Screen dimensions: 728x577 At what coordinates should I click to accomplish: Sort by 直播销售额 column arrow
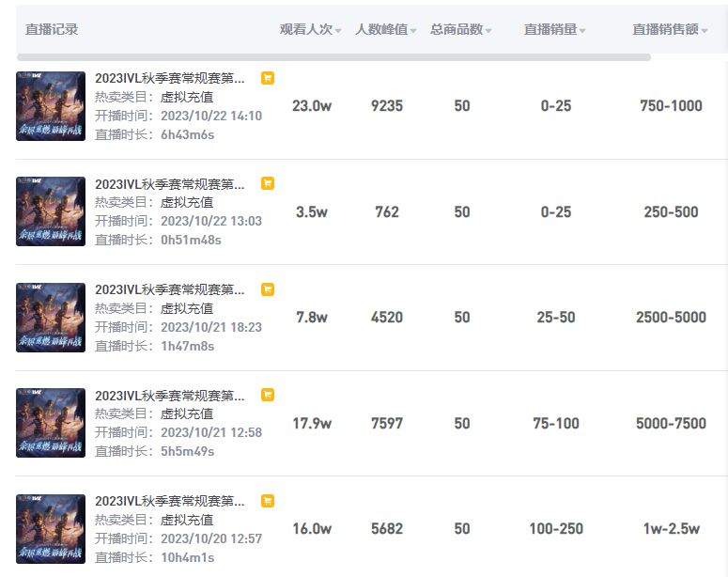[x=705, y=31]
